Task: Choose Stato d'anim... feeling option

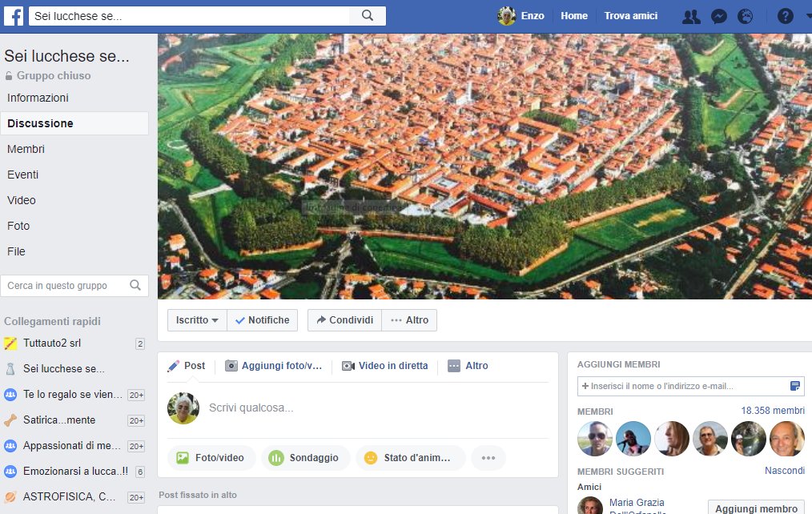Action: 411,458
